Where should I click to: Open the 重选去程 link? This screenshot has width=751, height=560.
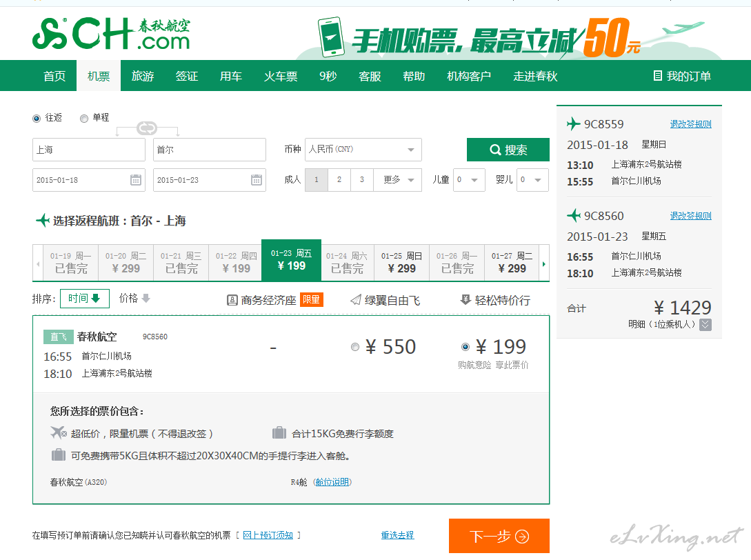tap(397, 535)
